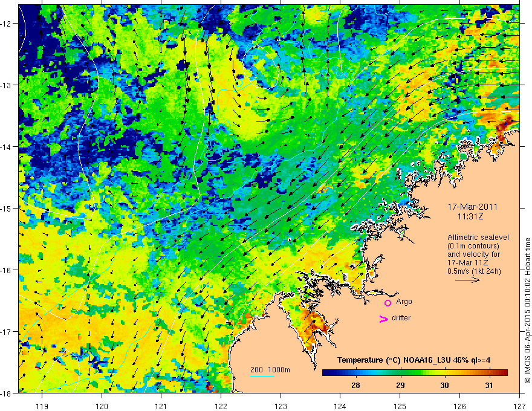The width and height of the screenshot is (532, 411).
Task: Click the 'and velocity for' caption line
Action: tap(473, 254)
